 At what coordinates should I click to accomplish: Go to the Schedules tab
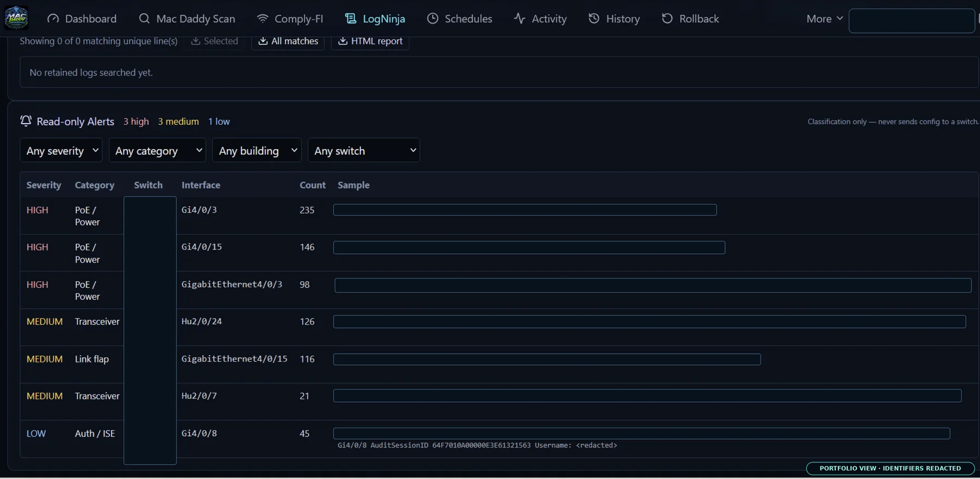pyautogui.click(x=460, y=19)
